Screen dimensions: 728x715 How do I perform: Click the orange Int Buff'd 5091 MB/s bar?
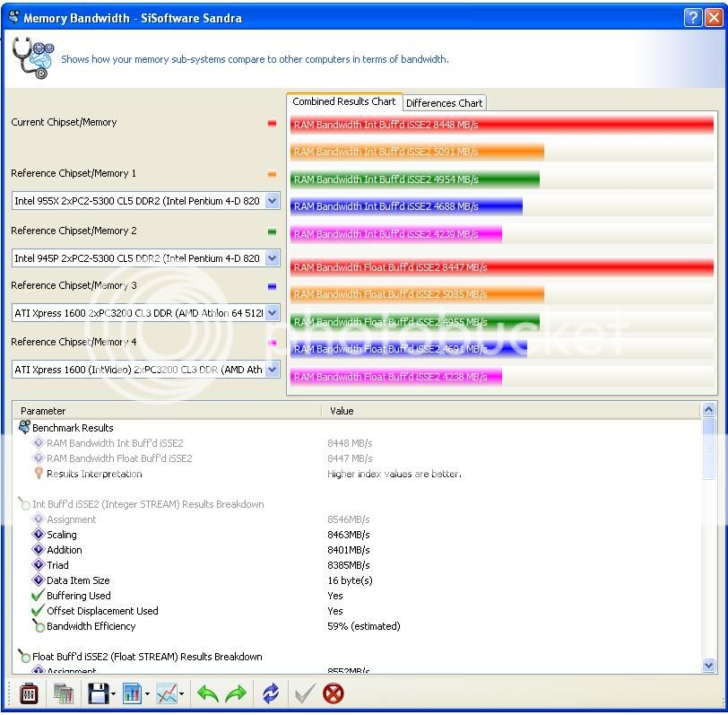(418, 152)
